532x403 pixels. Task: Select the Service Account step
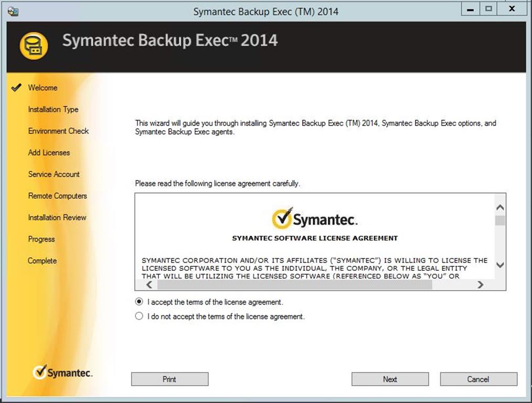(54, 174)
